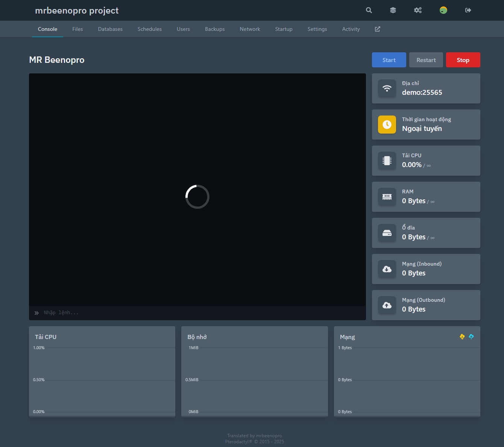Click the user avatar in the top bar
This screenshot has width=504, height=447.
tap(443, 10)
